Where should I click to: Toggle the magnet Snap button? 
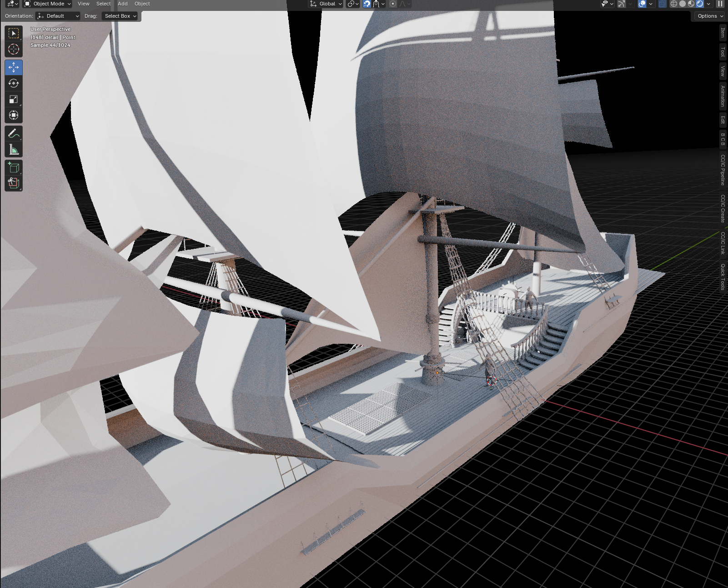(x=367, y=4)
